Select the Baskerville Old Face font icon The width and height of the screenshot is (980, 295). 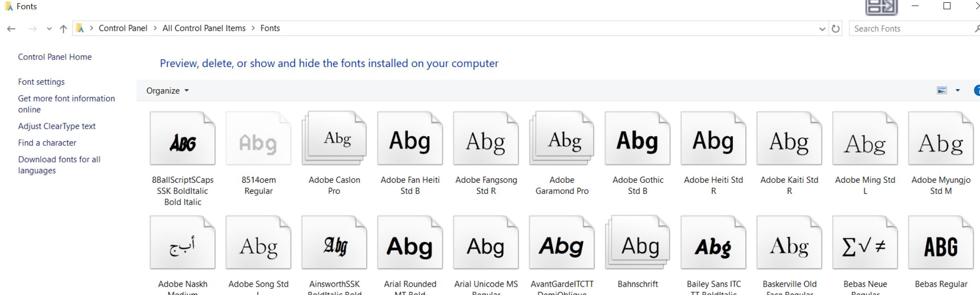pyautogui.click(x=789, y=243)
